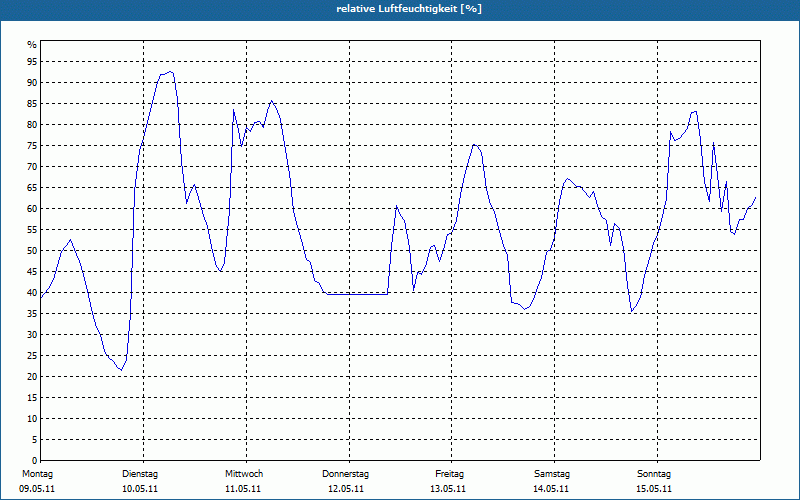The image size is (800, 500).
Task: Click the '35' y-axis label
Action: [32, 314]
